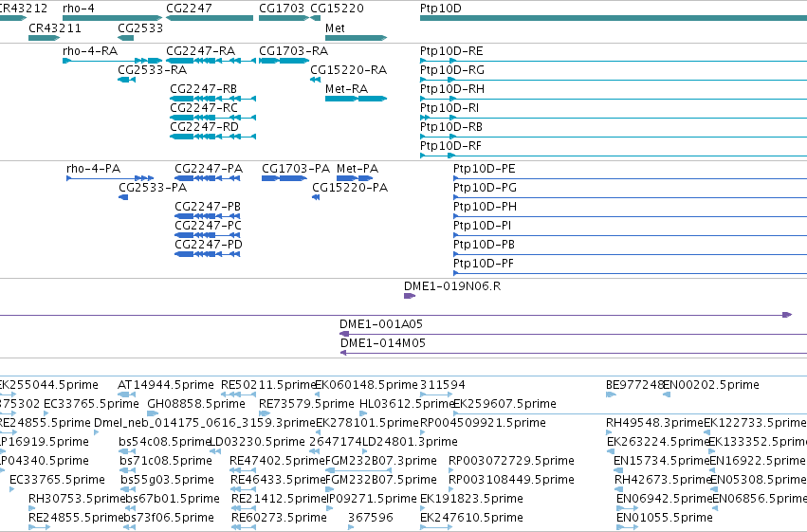Select EST bs54c08.5prime
Screen dimensions: 807x532
point(127,451)
